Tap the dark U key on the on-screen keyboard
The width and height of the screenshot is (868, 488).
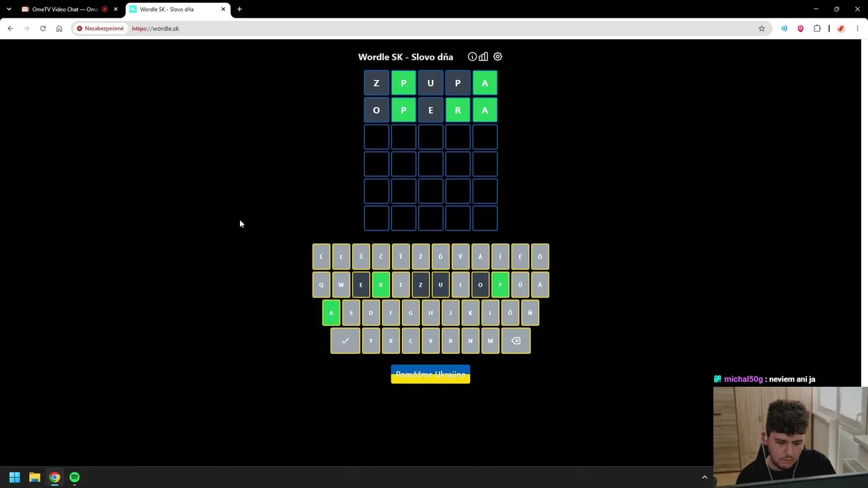click(440, 285)
